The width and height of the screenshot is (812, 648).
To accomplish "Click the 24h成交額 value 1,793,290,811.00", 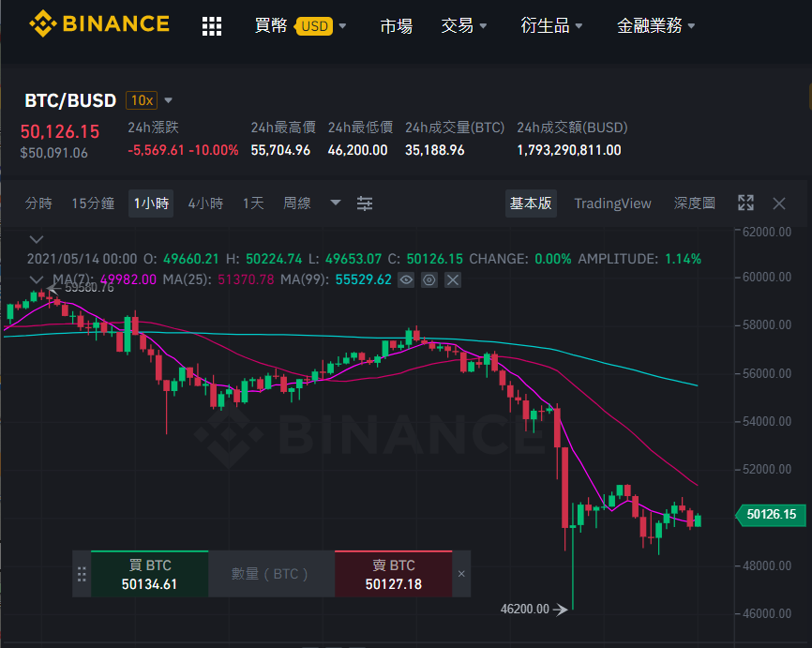I will pos(569,150).
